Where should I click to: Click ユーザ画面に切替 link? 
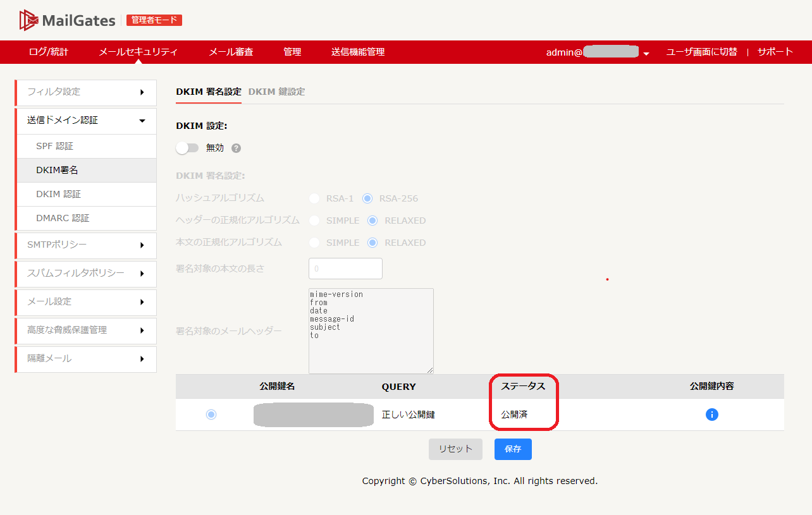(x=701, y=52)
